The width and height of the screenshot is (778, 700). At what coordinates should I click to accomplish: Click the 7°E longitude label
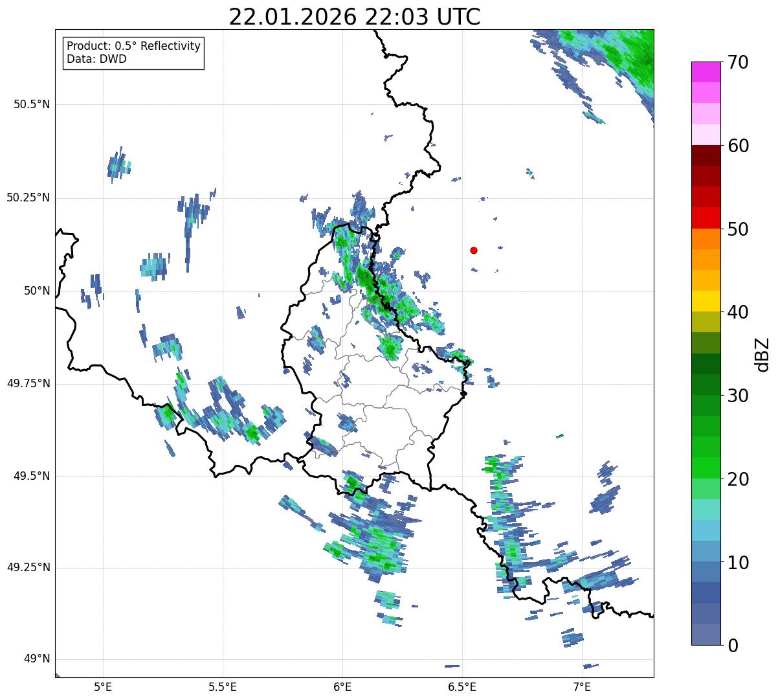click(582, 686)
